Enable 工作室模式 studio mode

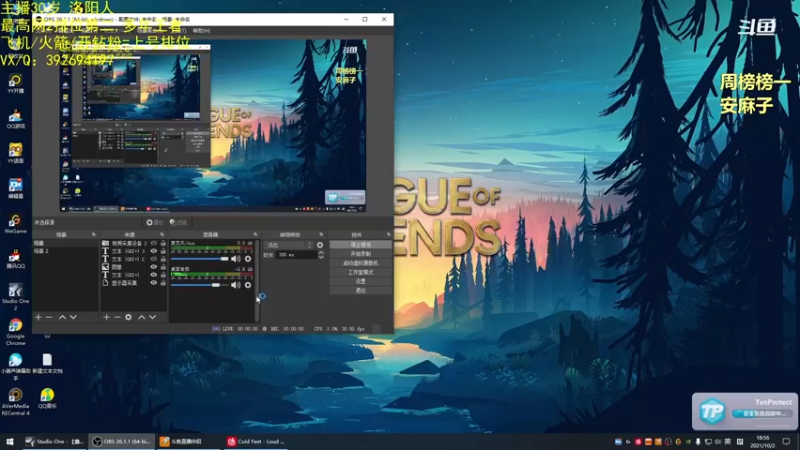coord(361,272)
